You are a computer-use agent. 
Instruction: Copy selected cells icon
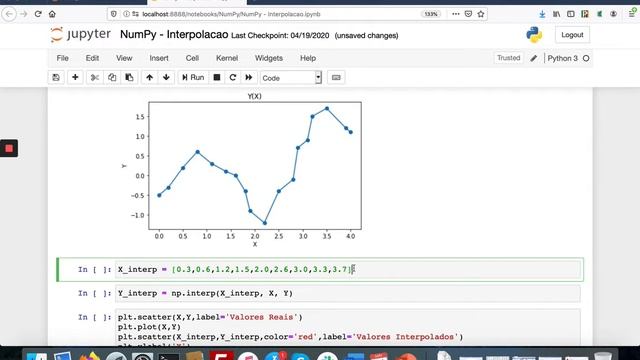[x=112, y=78]
